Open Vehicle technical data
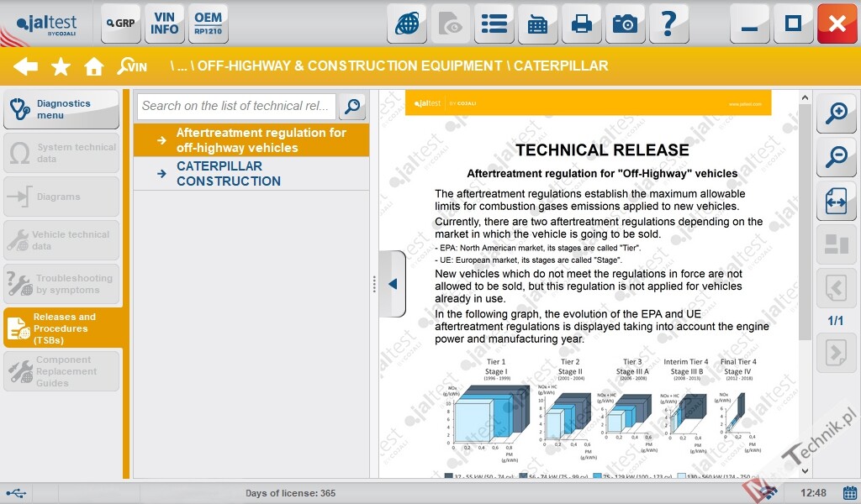The image size is (861, 504). click(x=61, y=240)
